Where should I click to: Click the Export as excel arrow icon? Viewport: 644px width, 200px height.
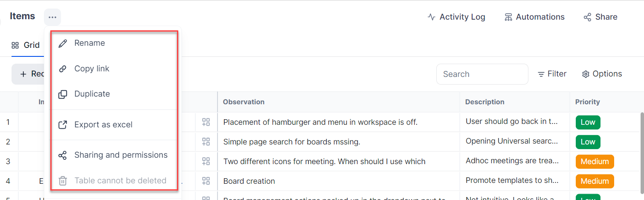pos(63,125)
